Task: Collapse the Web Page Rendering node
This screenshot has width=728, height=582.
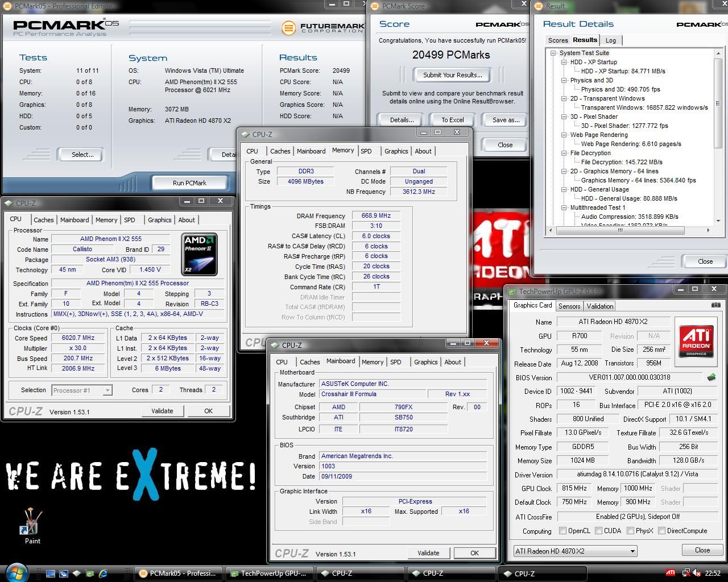Action: [564, 135]
